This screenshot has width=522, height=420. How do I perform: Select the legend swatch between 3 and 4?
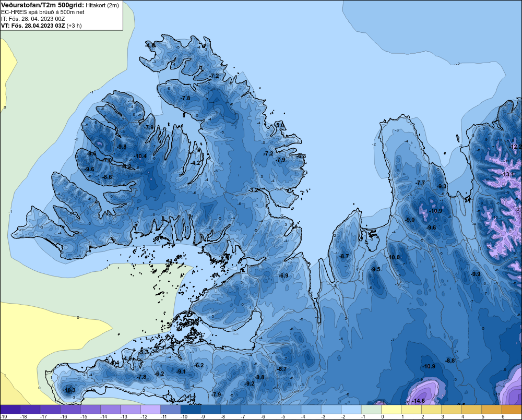pos(452,410)
